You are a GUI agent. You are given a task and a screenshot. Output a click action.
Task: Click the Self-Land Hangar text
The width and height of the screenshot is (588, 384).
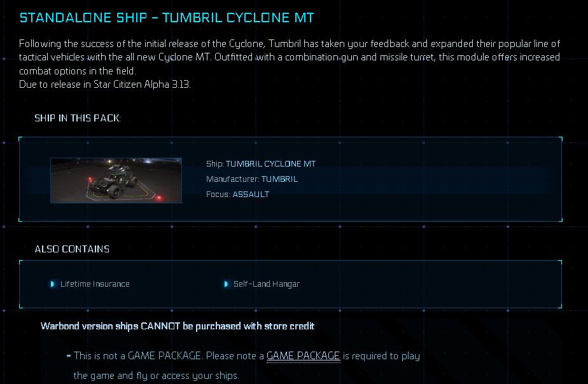(x=266, y=284)
